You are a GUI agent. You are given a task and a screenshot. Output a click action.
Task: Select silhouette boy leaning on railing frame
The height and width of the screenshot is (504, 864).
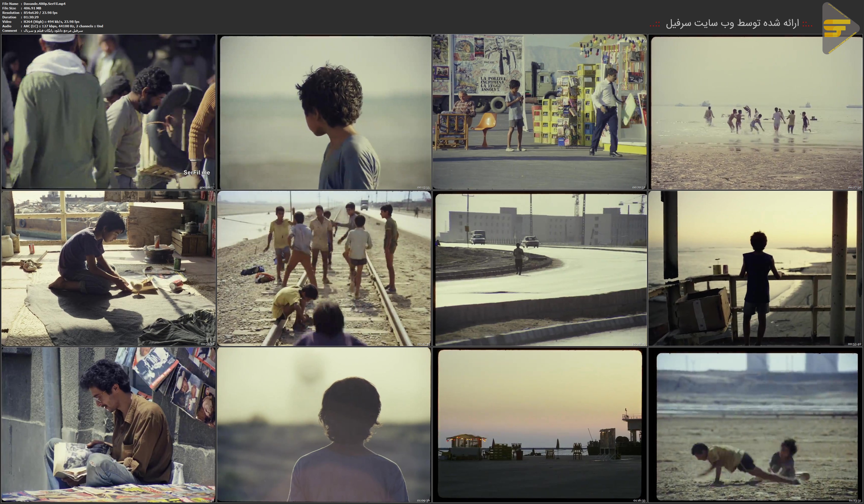tap(755, 268)
